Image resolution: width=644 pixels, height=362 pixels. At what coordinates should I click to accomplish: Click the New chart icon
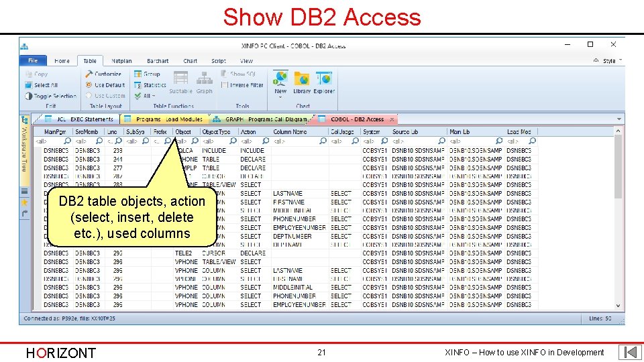280,78
